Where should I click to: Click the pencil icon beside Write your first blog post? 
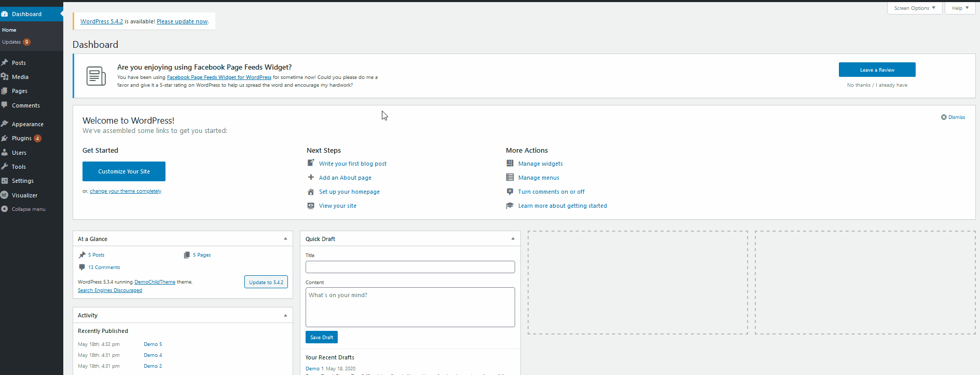(311, 163)
